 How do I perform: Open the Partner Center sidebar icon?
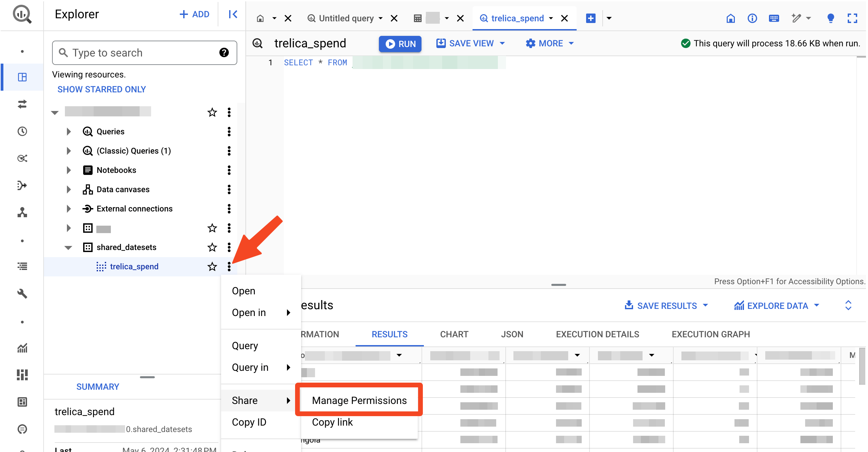pyautogui.click(x=22, y=212)
